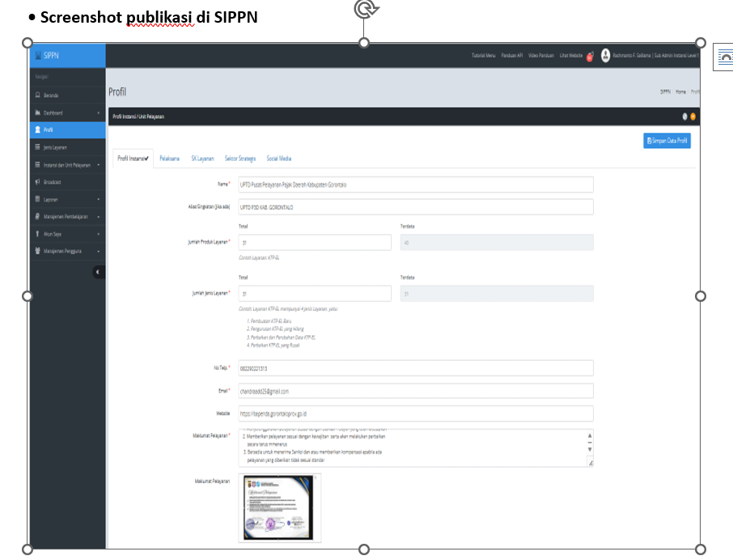Switch to the Pelaksana tab
The image size is (733, 560).
(x=169, y=159)
